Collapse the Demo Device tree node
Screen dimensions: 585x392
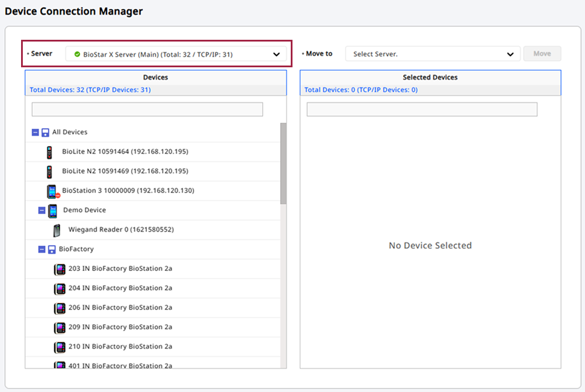(x=42, y=211)
